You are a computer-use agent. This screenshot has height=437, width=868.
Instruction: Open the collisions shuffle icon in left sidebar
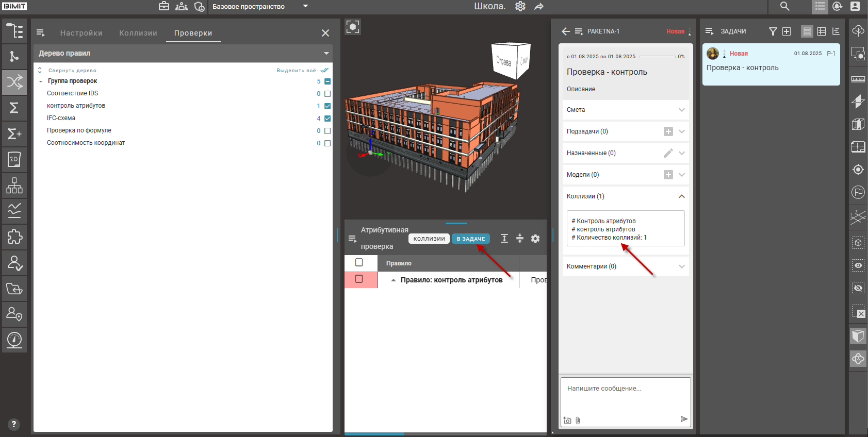(x=14, y=82)
